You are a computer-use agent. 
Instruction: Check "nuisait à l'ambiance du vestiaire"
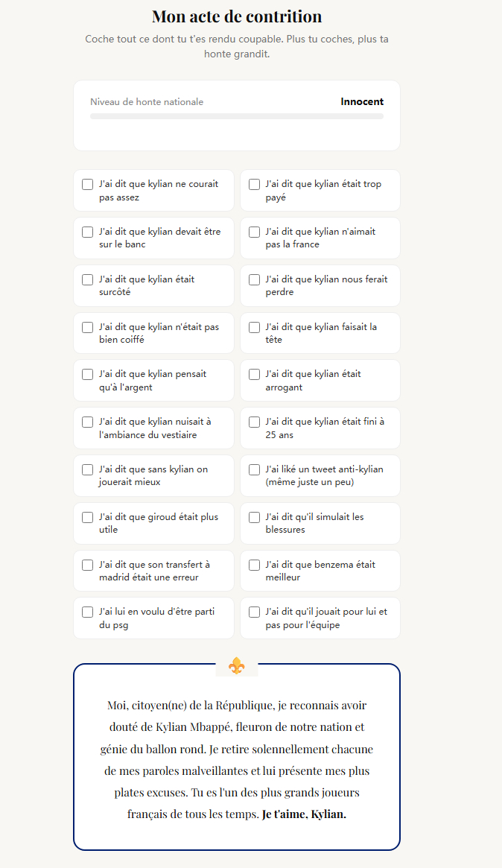(87, 422)
